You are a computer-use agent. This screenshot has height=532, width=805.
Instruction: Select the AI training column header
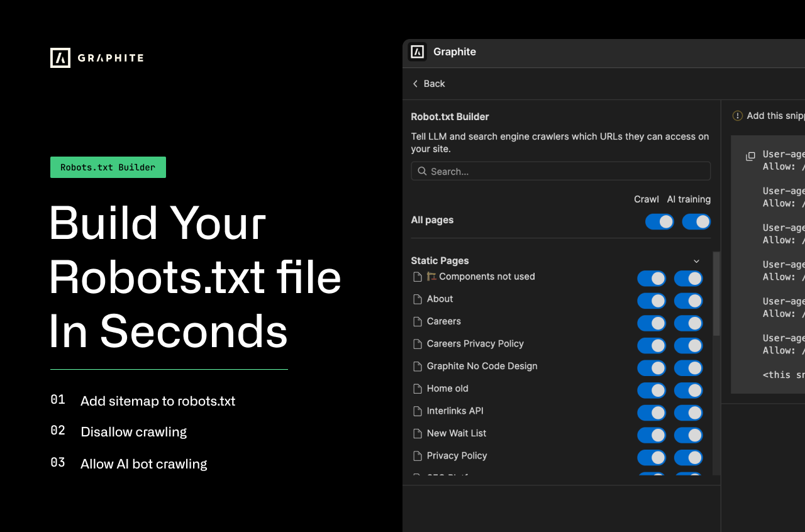689,199
